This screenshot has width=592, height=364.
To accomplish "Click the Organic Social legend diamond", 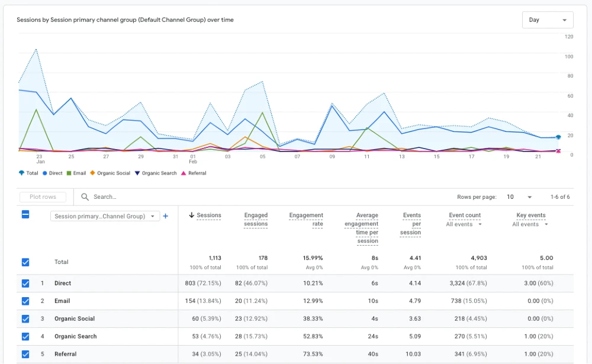I will click(92, 173).
